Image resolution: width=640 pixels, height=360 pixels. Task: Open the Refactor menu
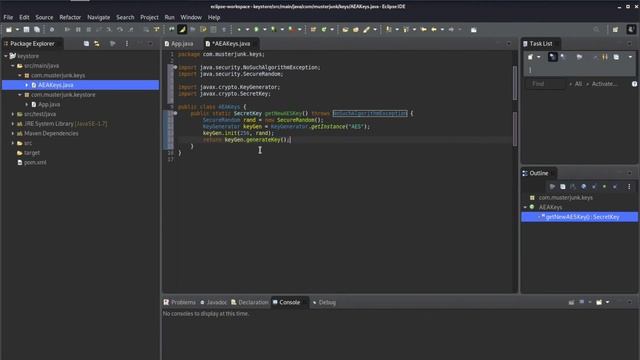[x=70, y=17]
